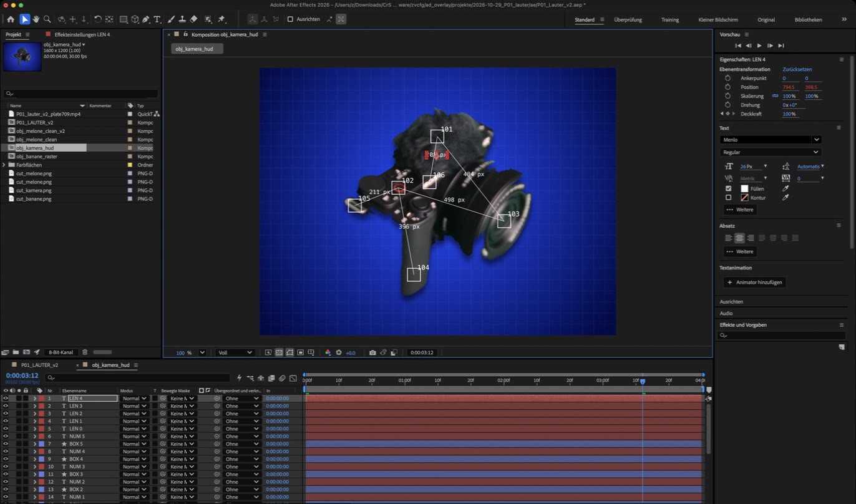This screenshot has height=504, width=856.
Task: Toggle the Füllen fill checkbox
Action: (728, 188)
